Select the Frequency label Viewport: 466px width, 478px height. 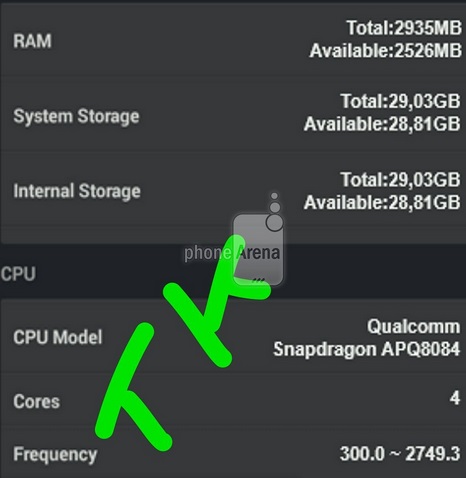click(55, 455)
